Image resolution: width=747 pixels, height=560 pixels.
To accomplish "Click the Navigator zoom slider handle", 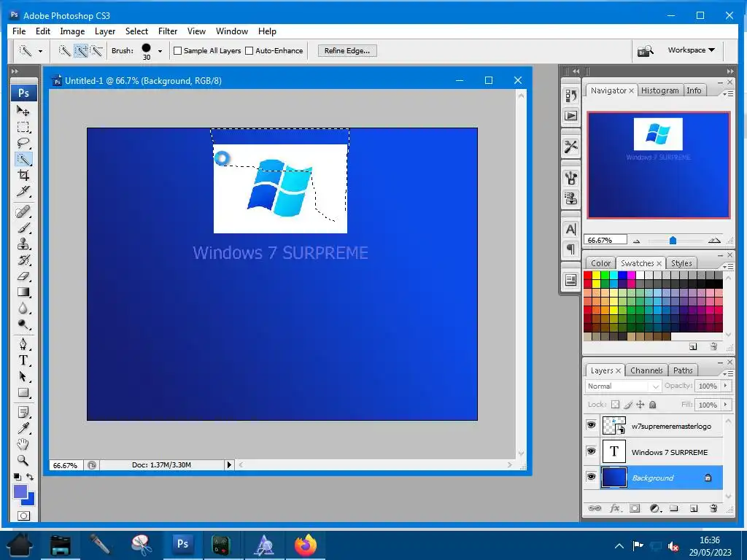I will click(x=673, y=240).
